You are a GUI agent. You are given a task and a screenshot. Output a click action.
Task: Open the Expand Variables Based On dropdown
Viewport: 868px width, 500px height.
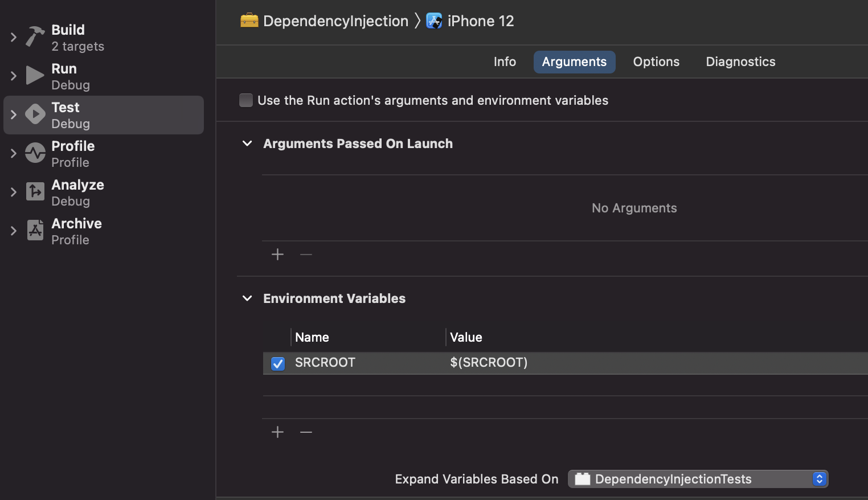point(819,479)
